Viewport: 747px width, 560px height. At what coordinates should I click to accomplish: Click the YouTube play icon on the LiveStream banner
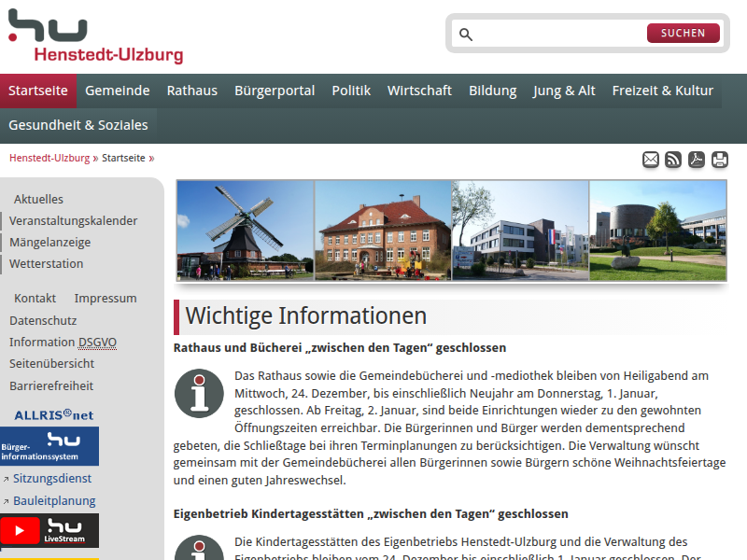[x=21, y=530]
